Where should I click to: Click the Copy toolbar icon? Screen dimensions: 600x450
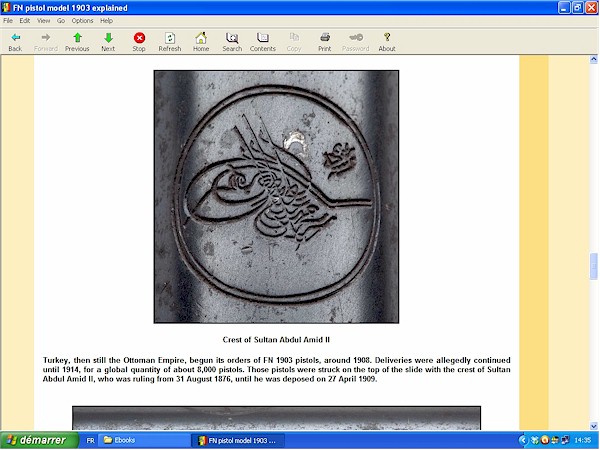pyautogui.click(x=294, y=42)
